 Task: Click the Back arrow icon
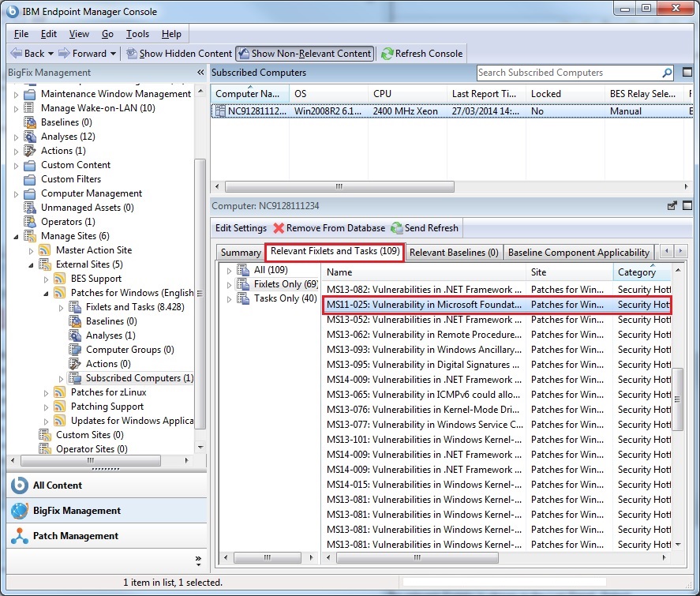point(16,53)
